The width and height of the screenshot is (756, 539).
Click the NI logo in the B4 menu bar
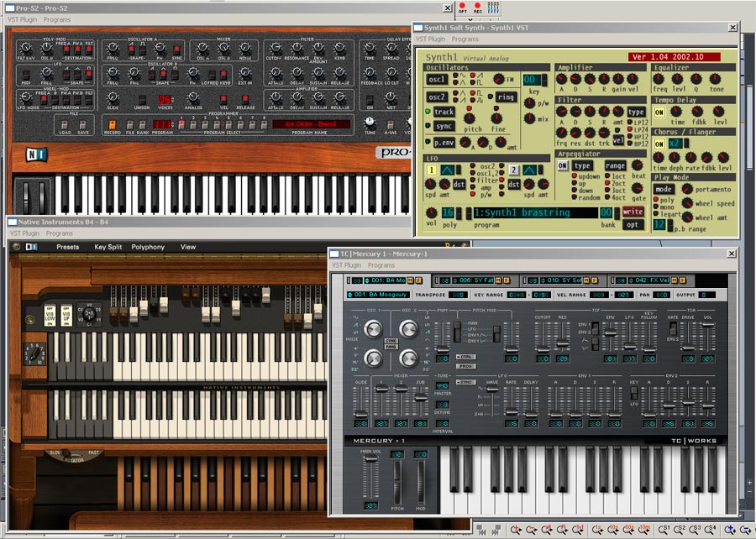click(31, 247)
